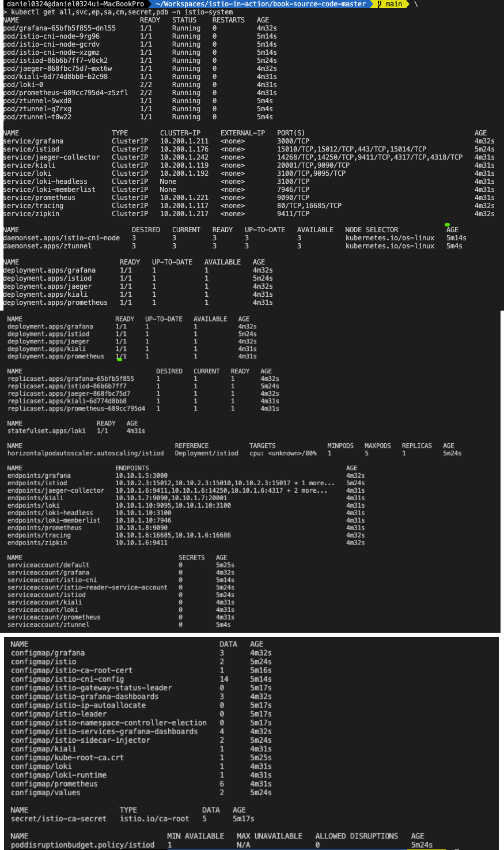The image size is (504, 850).
Task: Click daemonset.apps/ztunnel name
Action: tap(47, 245)
